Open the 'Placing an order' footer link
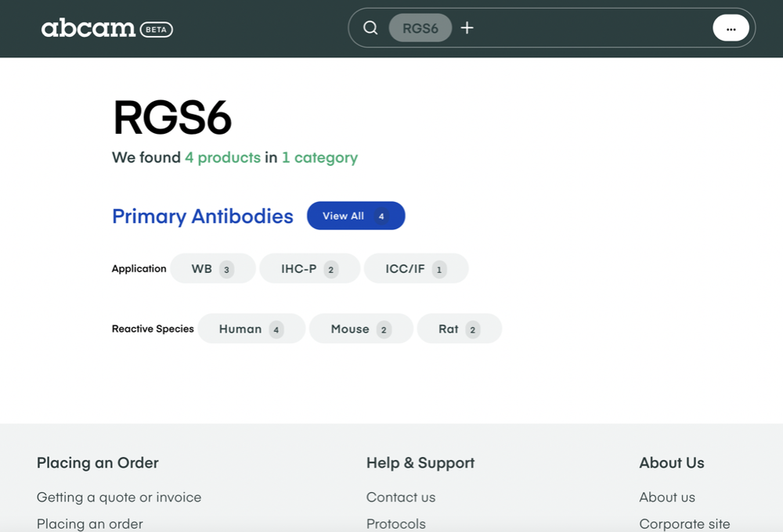 point(90,523)
